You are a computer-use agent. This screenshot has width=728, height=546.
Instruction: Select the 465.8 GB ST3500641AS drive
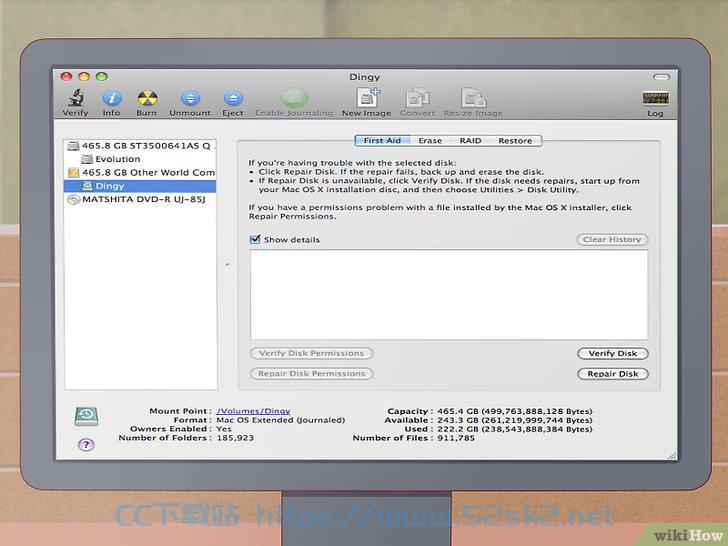coord(141,146)
